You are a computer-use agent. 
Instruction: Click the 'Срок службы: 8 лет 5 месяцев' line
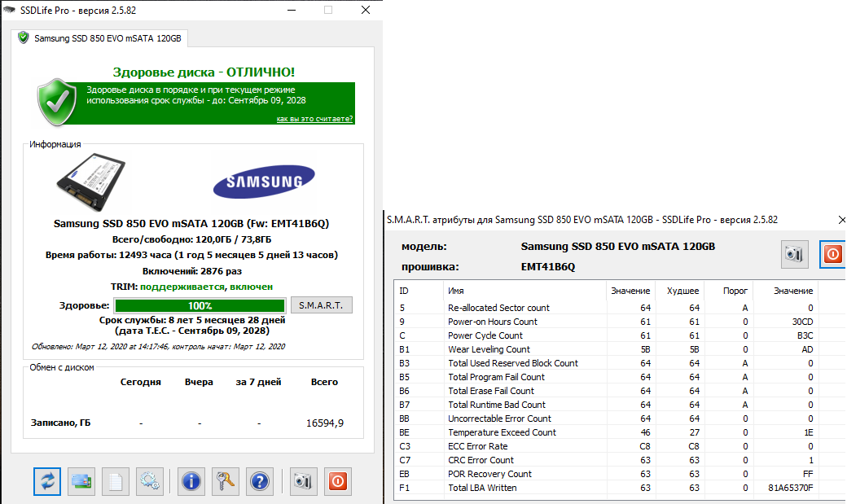[x=191, y=320]
